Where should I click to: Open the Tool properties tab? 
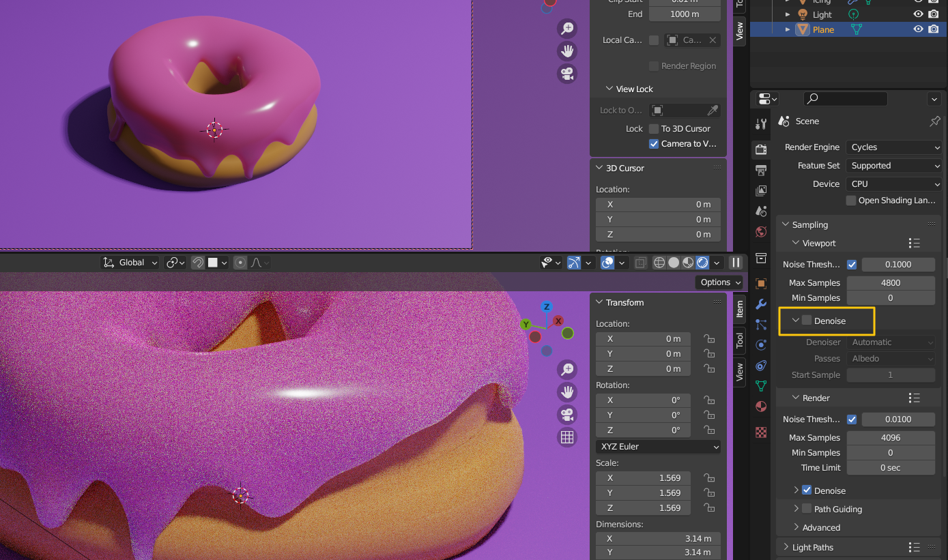(761, 124)
